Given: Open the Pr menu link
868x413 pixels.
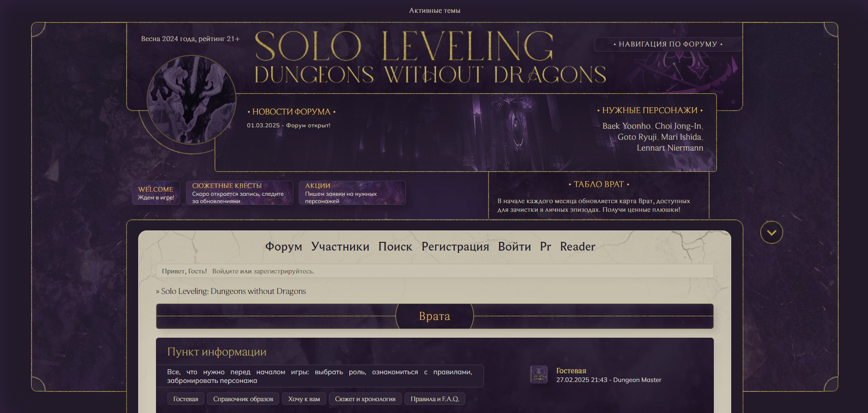Looking at the screenshot, I should (546, 246).
